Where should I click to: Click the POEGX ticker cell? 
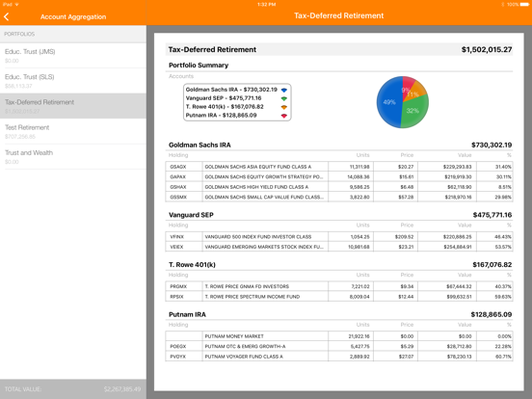184,346
